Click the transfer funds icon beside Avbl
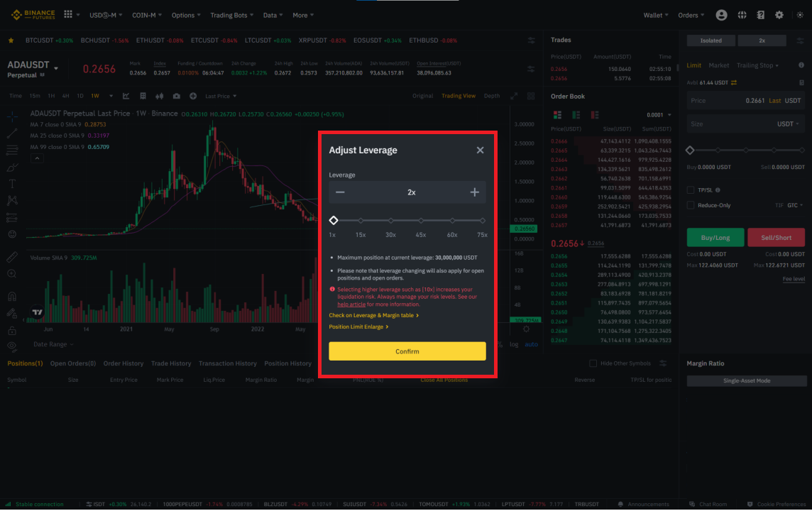 pyautogui.click(x=734, y=82)
